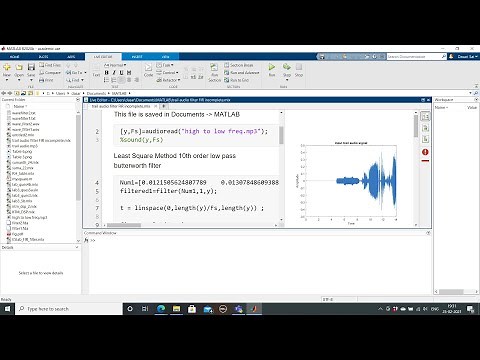Viewport: 480px width, 360px height.
Task: Show output inline view icon
Action: [x=425, y=128]
